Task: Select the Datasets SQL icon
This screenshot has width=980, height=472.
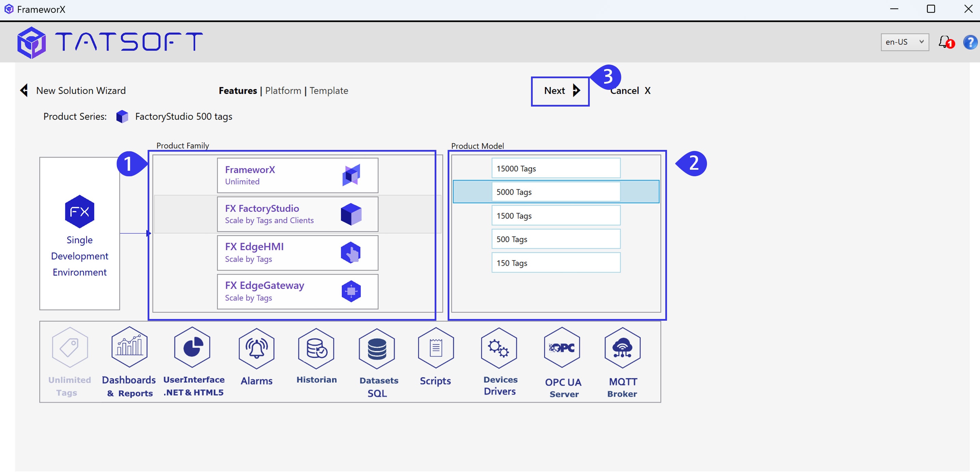Action: point(377,348)
